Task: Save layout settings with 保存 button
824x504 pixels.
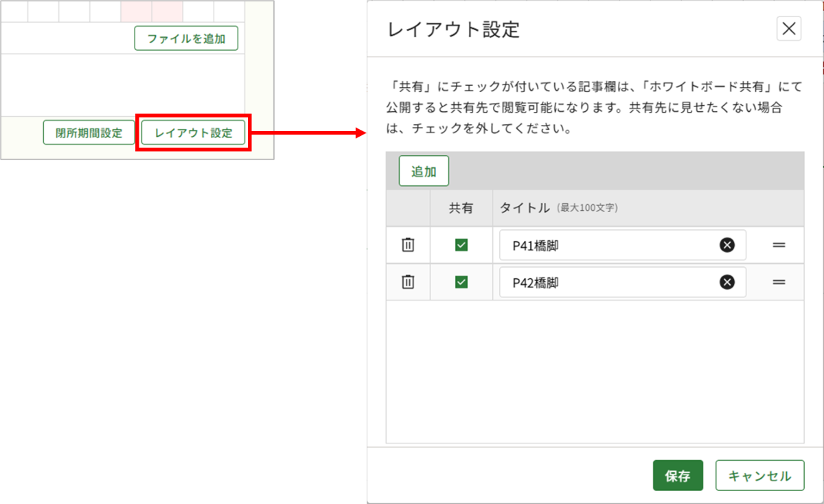Action: pyautogui.click(x=677, y=476)
